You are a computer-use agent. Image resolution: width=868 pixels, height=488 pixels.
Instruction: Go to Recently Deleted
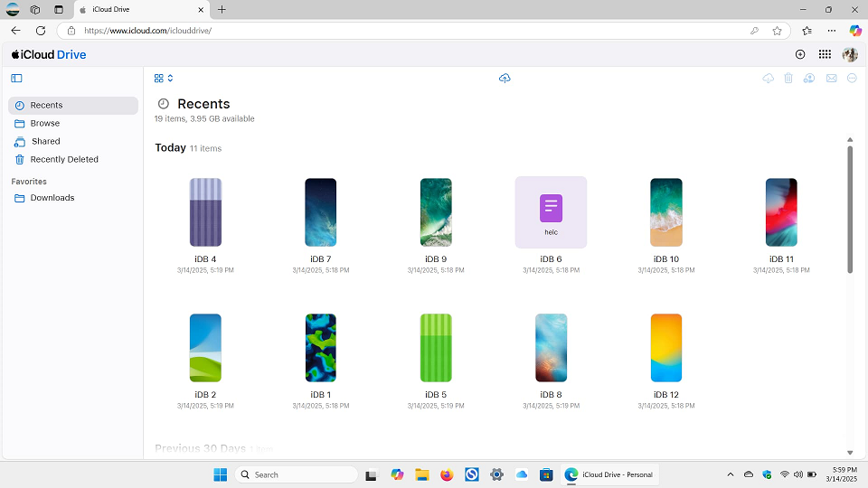pos(63,159)
